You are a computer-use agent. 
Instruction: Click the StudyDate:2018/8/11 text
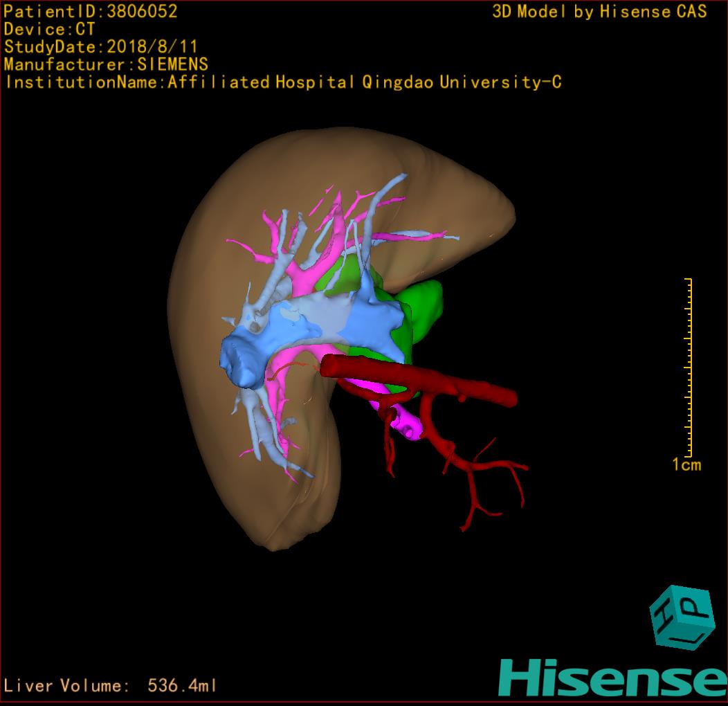(101, 46)
